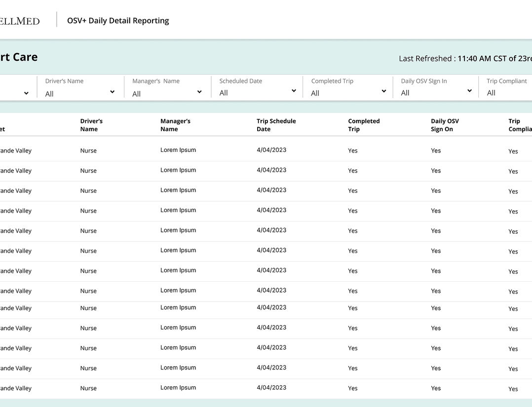Click the Manager's Name table column header
This screenshot has height=407, width=532.
pyautogui.click(x=175, y=125)
